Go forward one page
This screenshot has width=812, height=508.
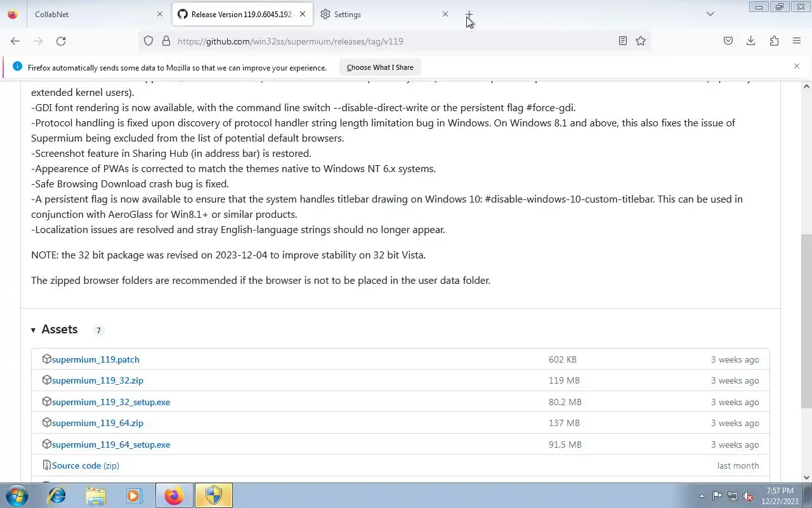click(38, 41)
